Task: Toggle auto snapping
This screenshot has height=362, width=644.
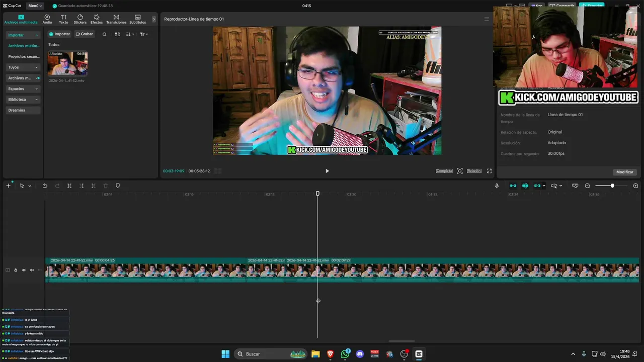Action: [525, 186]
